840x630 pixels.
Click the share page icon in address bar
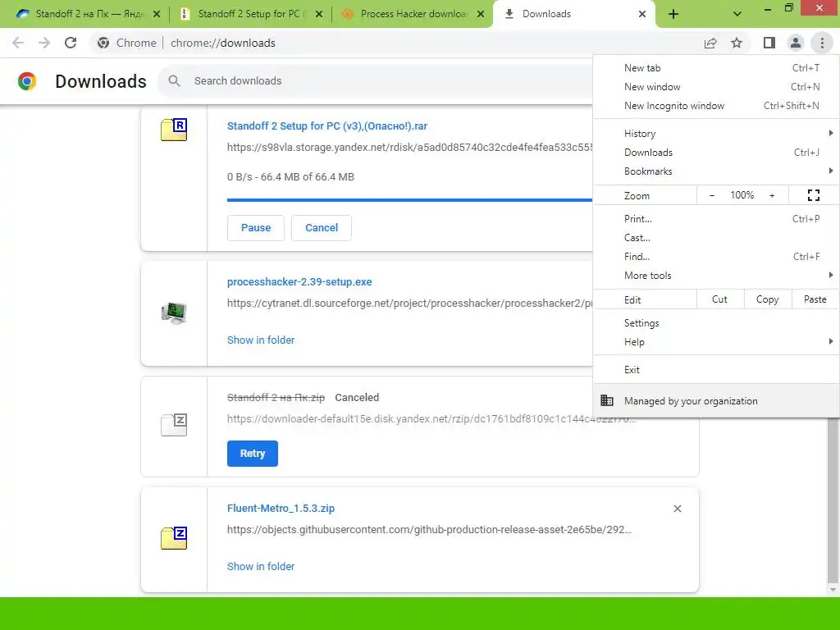click(x=710, y=43)
